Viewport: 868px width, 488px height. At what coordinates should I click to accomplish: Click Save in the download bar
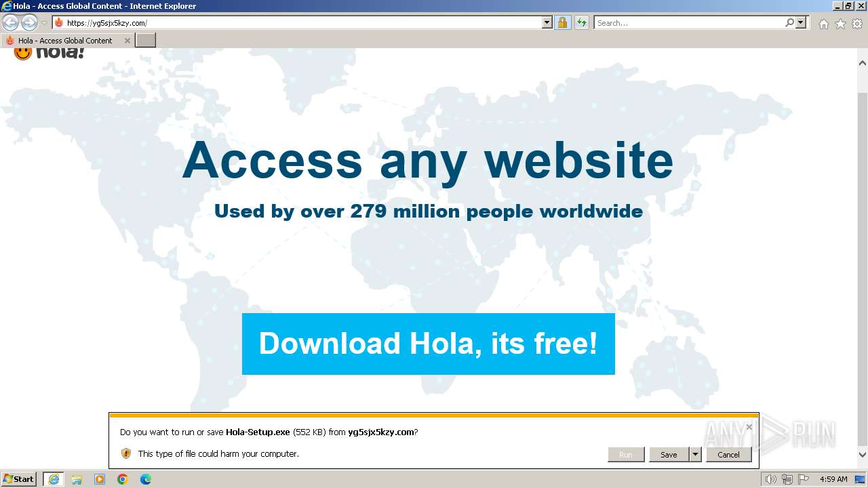[669, 455]
